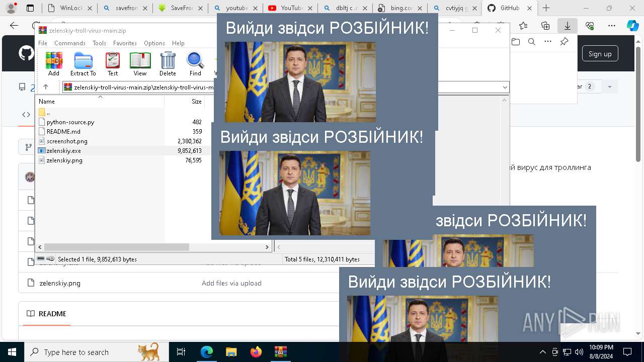This screenshot has height=362, width=644.
Task: Click the Delete toolbar icon in WinRAR
Action: pyautogui.click(x=168, y=64)
